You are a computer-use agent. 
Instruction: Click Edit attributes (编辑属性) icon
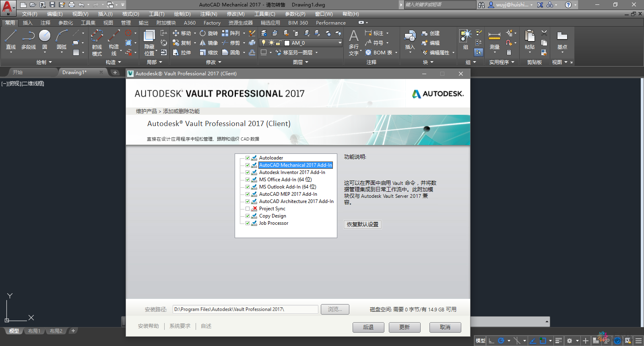point(436,52)
